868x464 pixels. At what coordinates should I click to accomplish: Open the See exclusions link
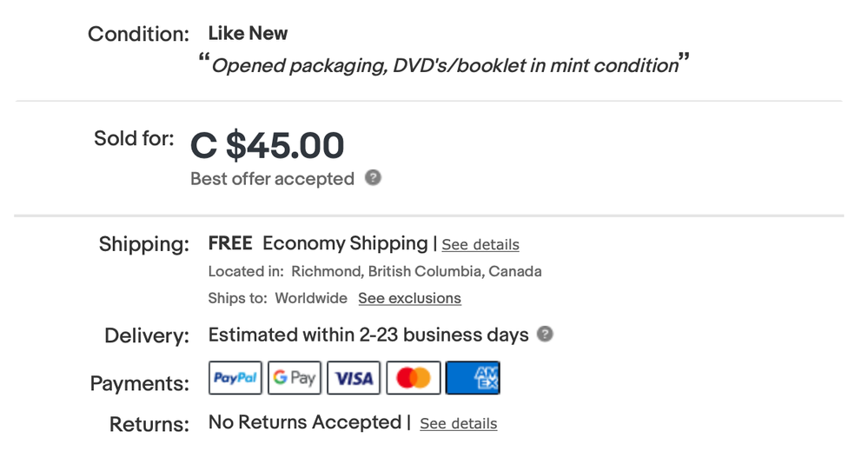point(409,298)
